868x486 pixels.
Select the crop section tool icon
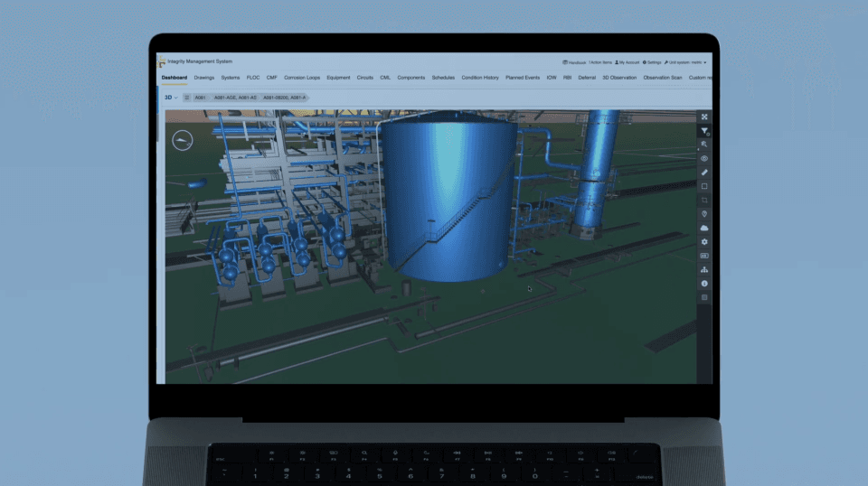[704, 200]
